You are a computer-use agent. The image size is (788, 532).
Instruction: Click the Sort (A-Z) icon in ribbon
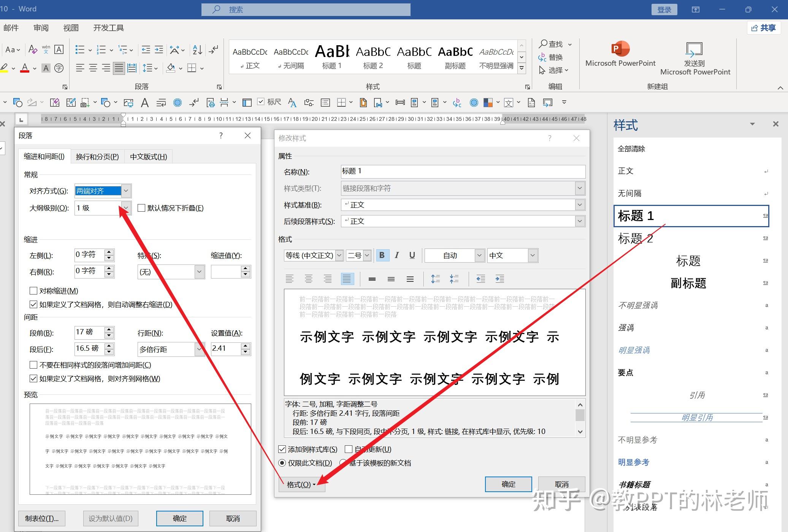pos(197,50)
